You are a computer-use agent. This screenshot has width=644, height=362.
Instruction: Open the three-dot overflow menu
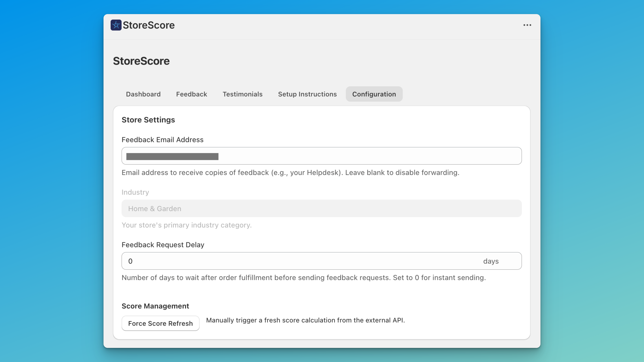[x=527, y=25]
